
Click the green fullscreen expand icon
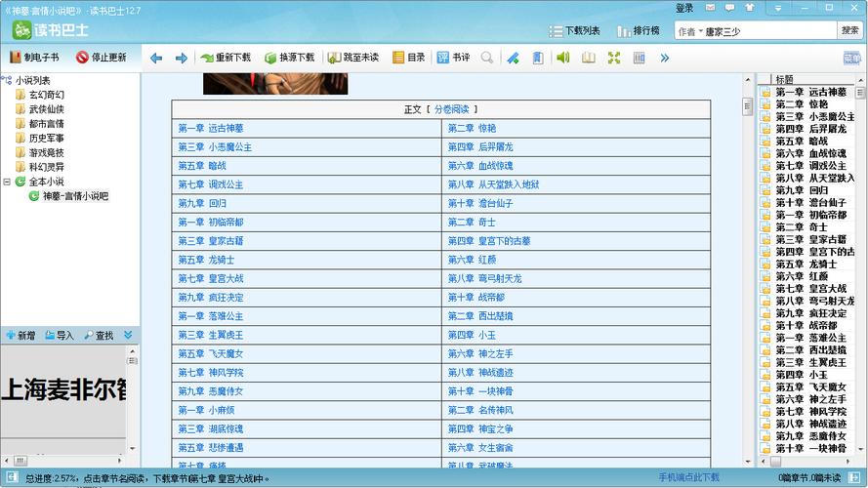[614, 58]
